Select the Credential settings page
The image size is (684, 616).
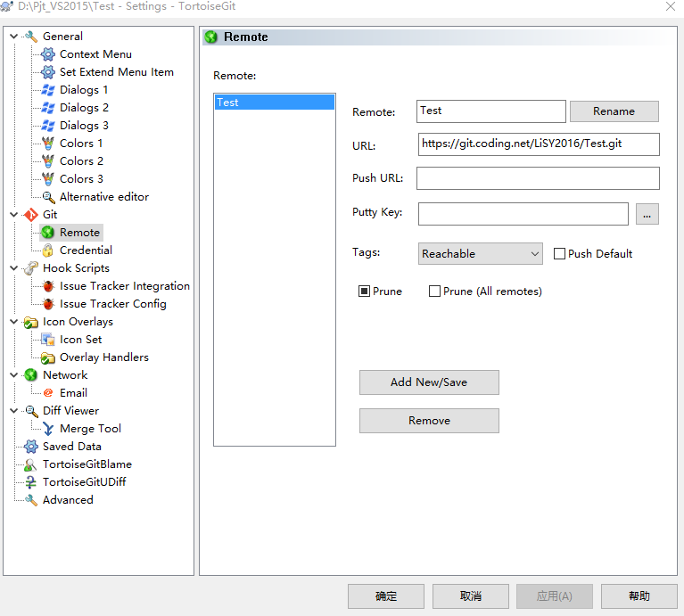tap(86, 251)
